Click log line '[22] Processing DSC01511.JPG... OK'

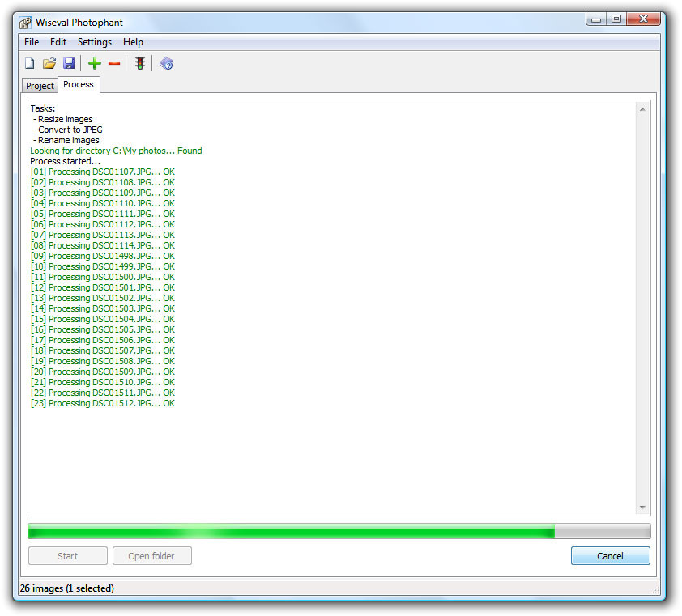click(x=103, y=393)
